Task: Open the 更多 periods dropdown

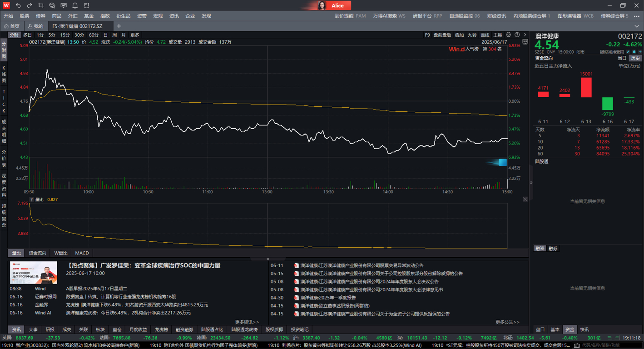Action: (x=135, y=35)
